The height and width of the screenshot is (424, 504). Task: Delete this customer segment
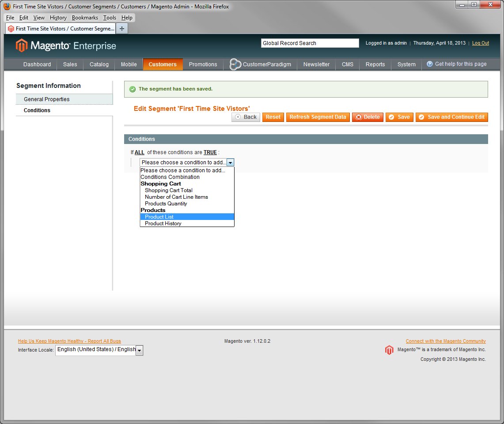pyautogui.click(x=368, y=117)
